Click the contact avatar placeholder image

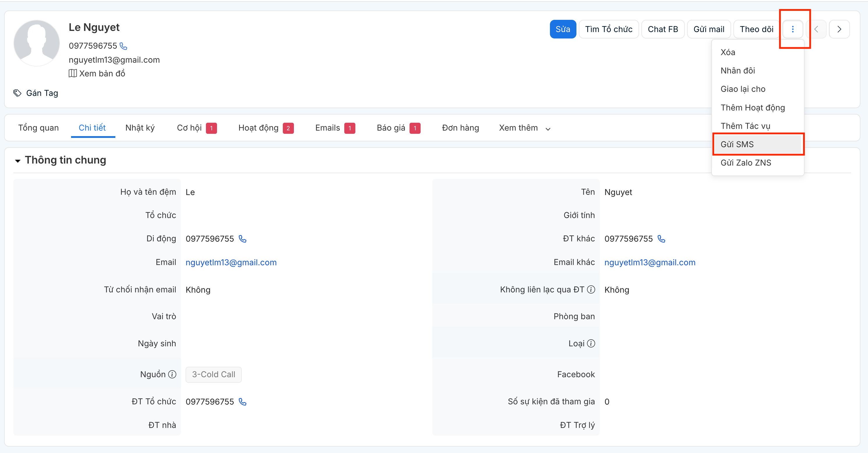click(37, 43)
